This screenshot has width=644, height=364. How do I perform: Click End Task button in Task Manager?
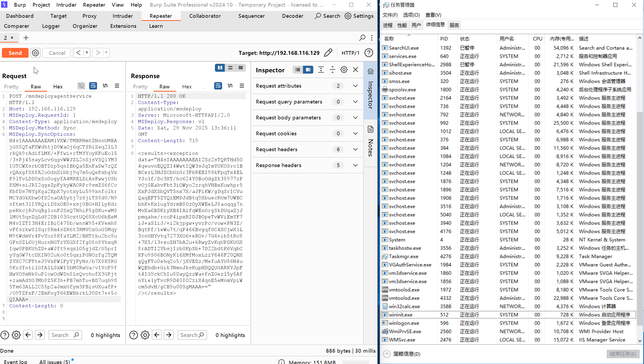coord(623,354)
